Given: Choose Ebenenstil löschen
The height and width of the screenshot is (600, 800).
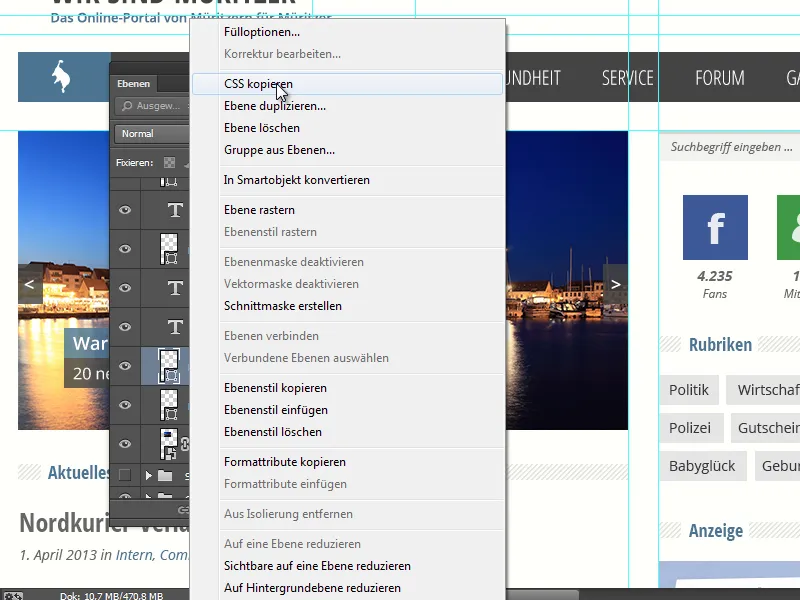Looking at the screenshot, I should pyautogui.click(x=347, y=432).
